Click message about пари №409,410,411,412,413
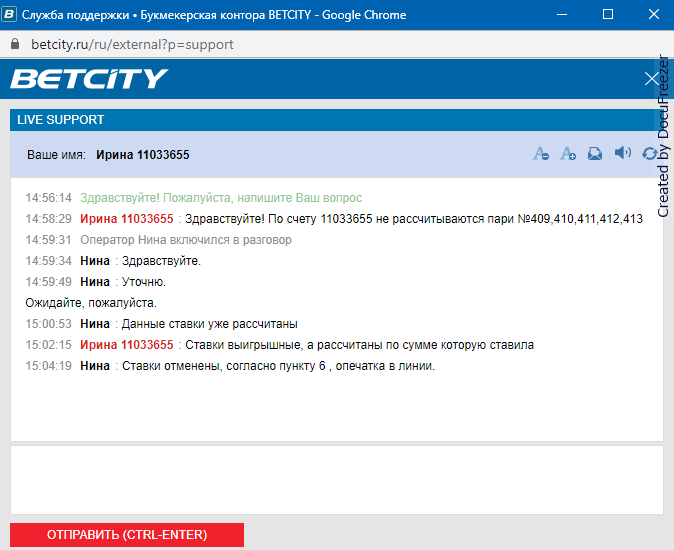Screen dimensions: 674x550 [414, 219]
